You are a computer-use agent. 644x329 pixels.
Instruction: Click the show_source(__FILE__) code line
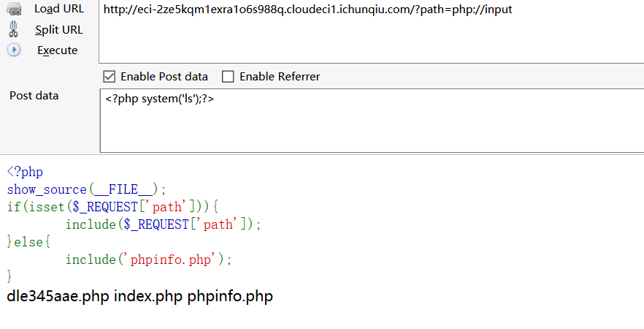87,189
